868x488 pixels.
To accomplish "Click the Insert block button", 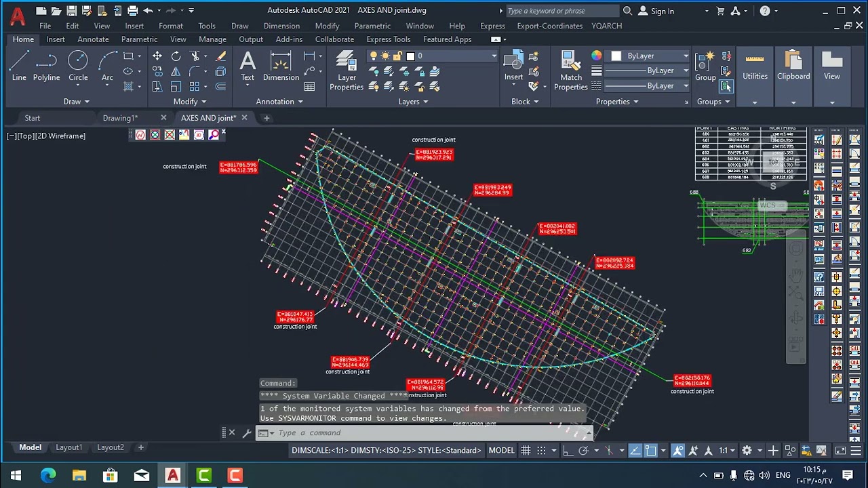I will coord(513,66).
